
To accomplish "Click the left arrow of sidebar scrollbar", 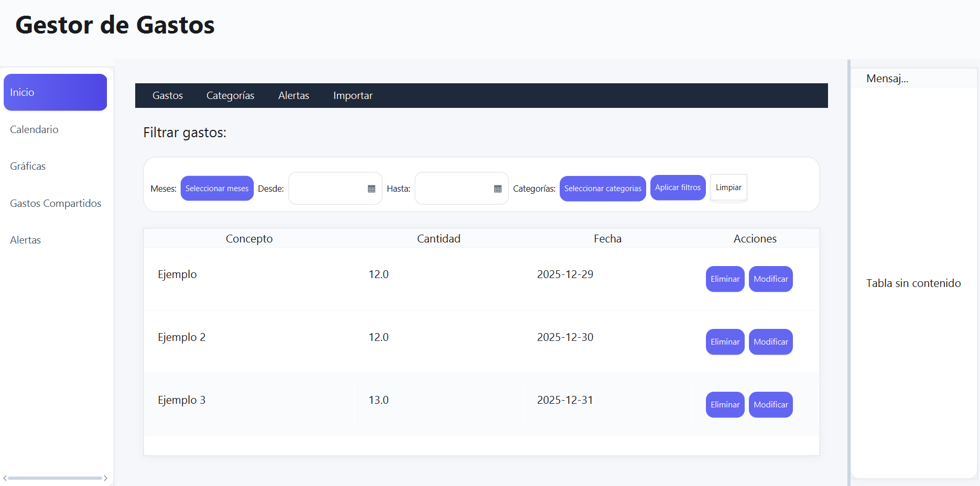I will point(5,478).
